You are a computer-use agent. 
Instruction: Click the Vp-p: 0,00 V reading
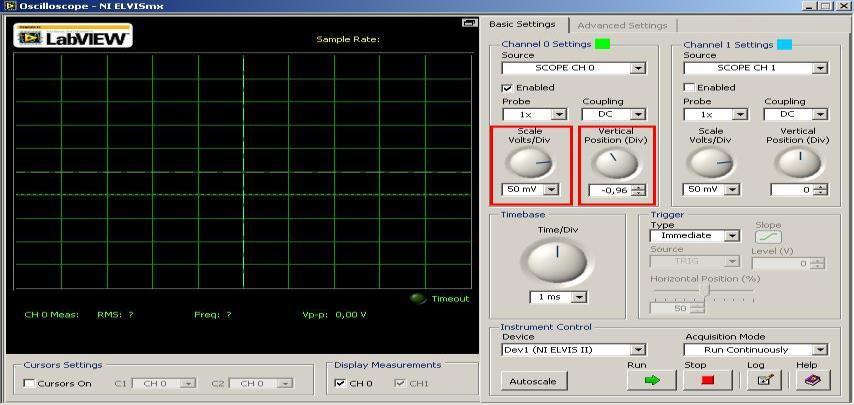334,315
